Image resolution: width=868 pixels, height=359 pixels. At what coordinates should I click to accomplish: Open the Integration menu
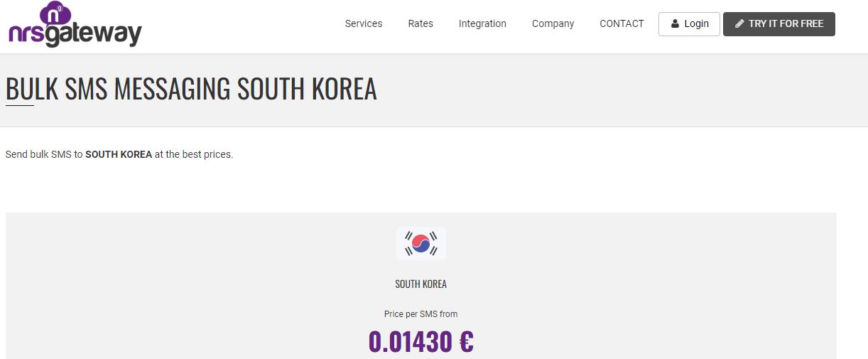482,23
